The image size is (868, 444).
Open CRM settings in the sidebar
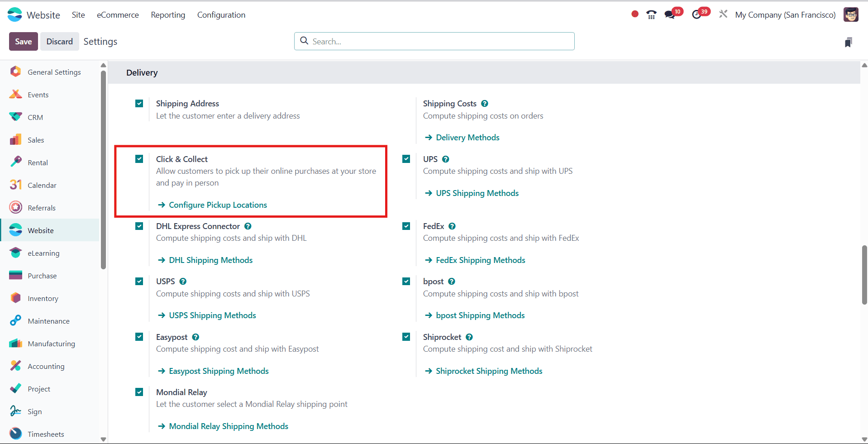tap(50, 117)
